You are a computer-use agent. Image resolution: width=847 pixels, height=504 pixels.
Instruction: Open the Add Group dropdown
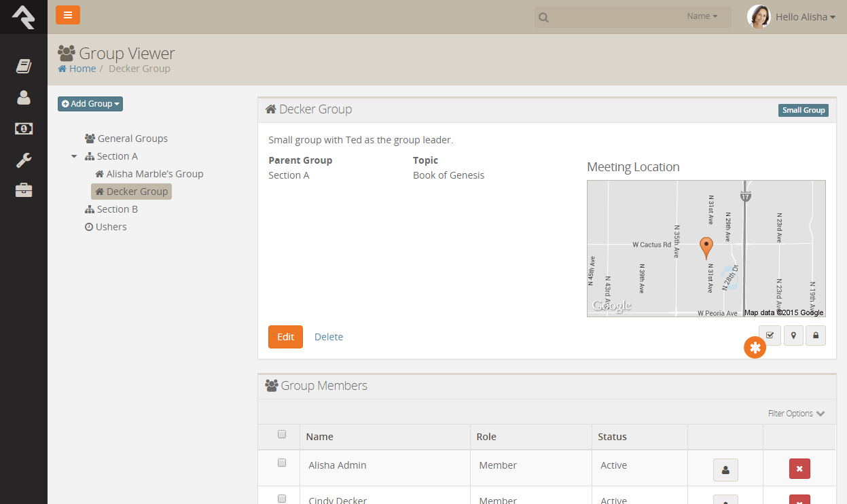click(x=90, y=104)
